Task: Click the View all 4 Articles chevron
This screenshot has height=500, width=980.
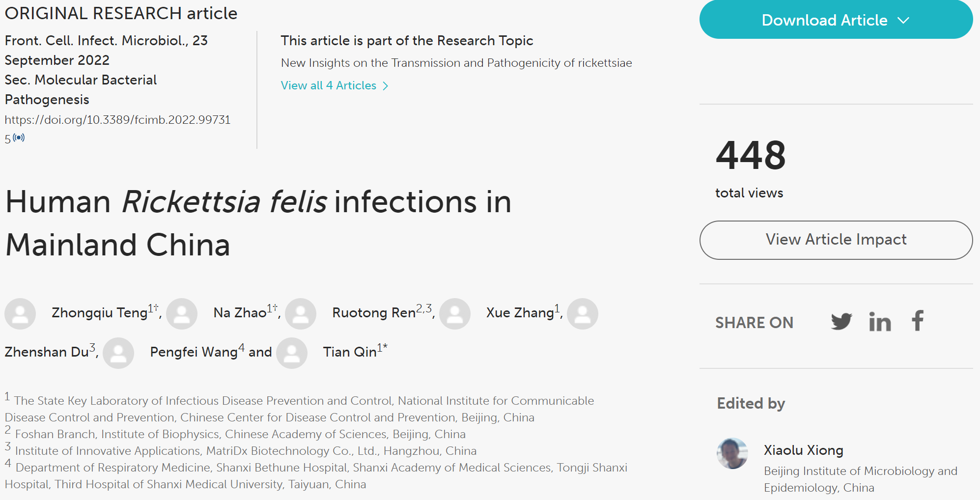Action: point(386,86)
